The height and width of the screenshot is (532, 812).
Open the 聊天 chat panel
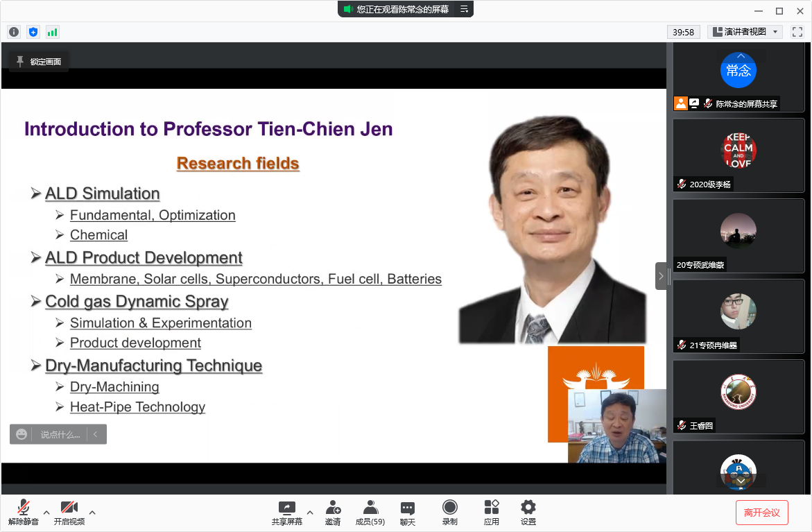[x=408, y=512]
